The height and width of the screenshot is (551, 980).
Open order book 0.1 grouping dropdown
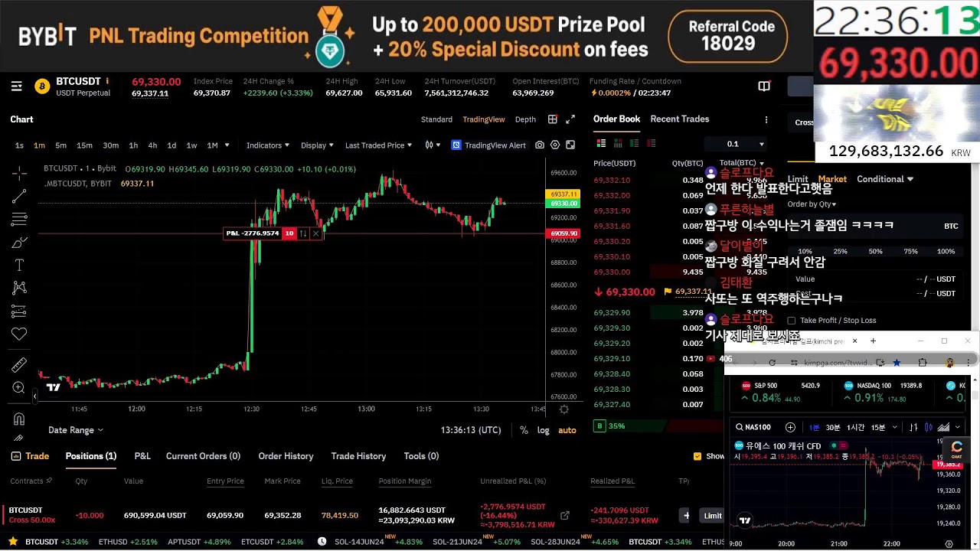coord(736,144)
